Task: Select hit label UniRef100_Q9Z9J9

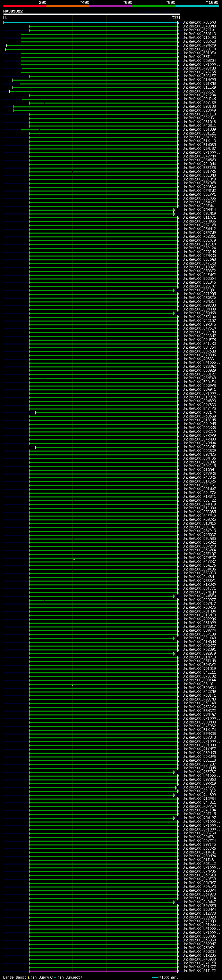Action: tap(199, 654)
